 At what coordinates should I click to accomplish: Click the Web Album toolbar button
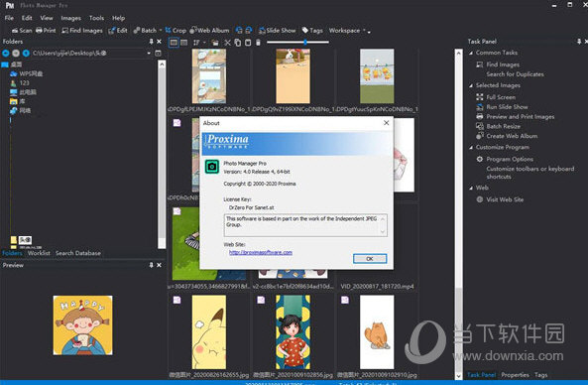[209, 31]
